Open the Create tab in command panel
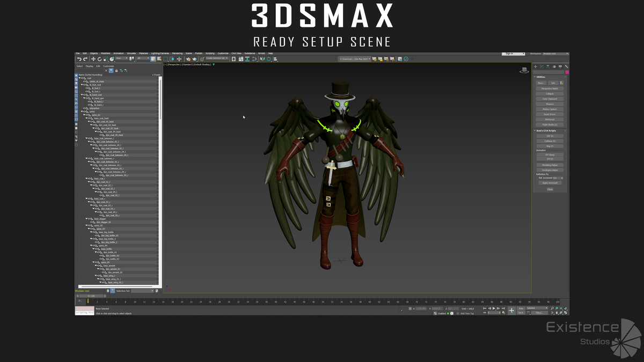 [535, 67]
